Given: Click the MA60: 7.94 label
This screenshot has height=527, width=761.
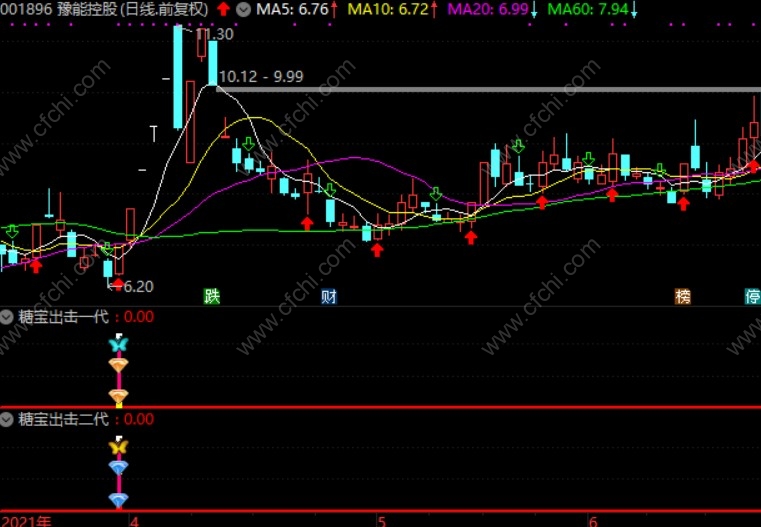Looking at the screenshot, I should point(588,9).
